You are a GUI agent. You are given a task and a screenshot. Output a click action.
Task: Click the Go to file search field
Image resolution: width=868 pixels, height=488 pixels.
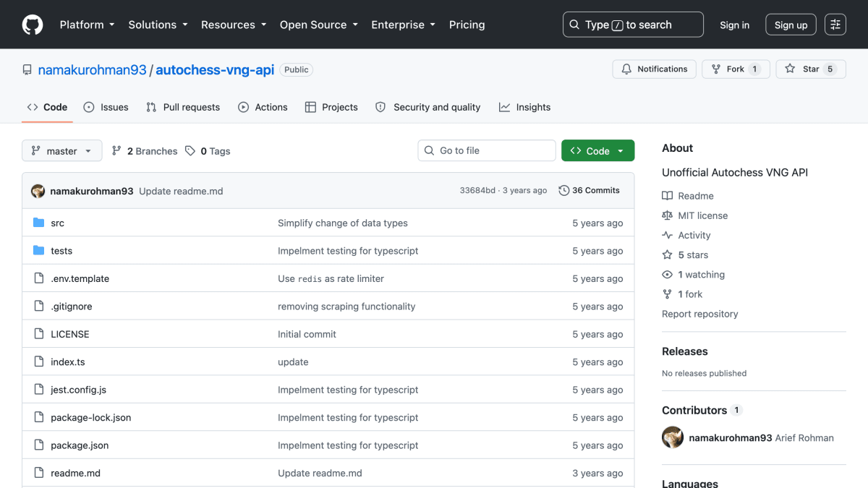click(x=487, y=150)
